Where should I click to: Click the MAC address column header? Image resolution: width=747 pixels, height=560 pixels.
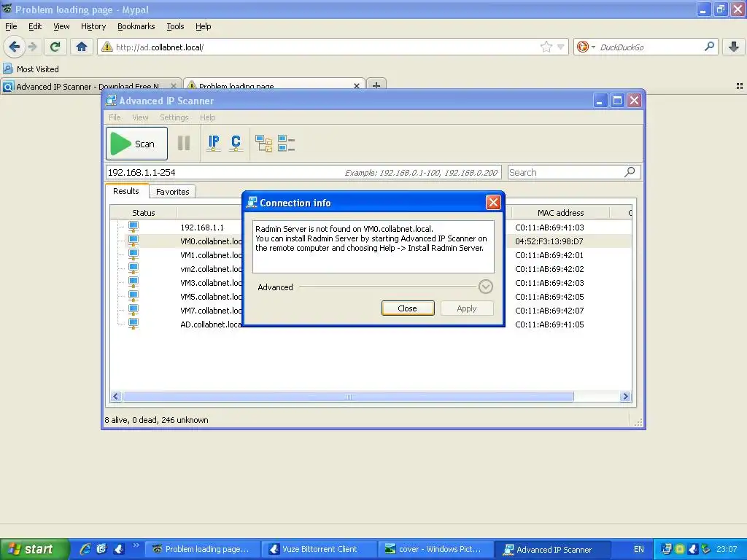tap(561, 213)
